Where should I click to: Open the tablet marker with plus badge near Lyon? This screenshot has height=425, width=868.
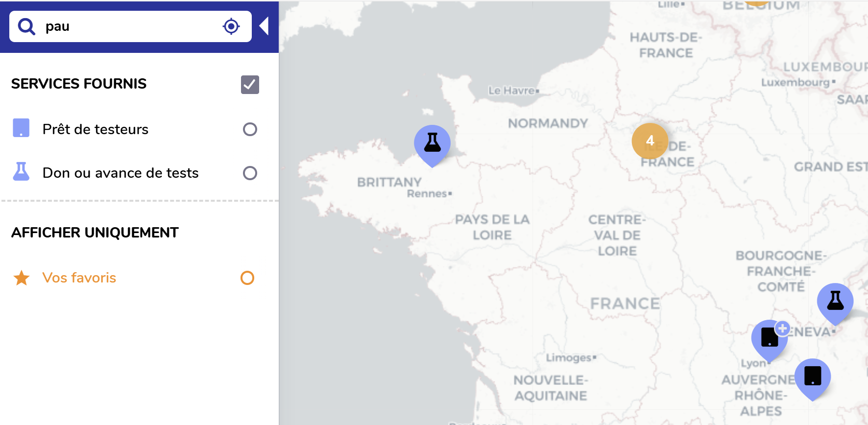(x=770, y=338)
